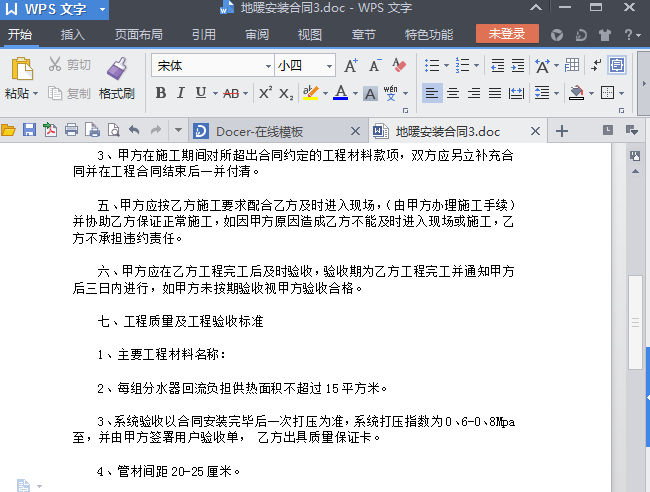Open the underline style dropdown arrow

click(215, 93)
